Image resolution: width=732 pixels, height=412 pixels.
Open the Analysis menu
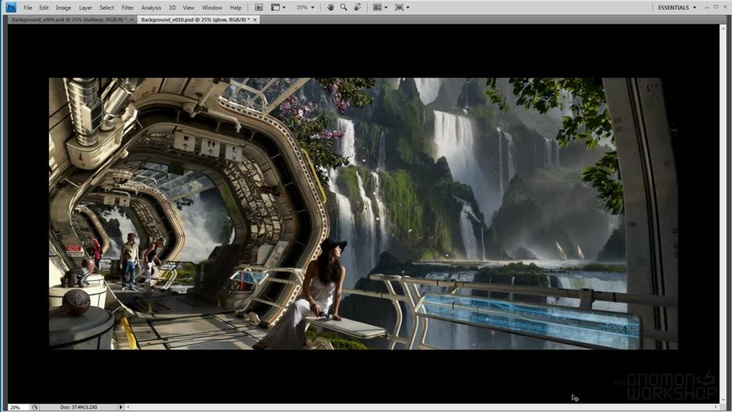coord(151,7)
